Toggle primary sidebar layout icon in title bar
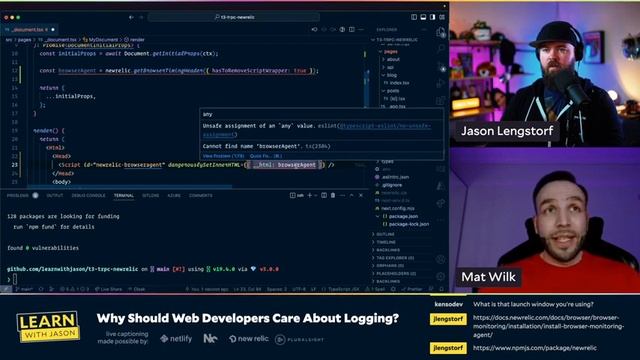 pyautogui.click(x=414, y=17)
